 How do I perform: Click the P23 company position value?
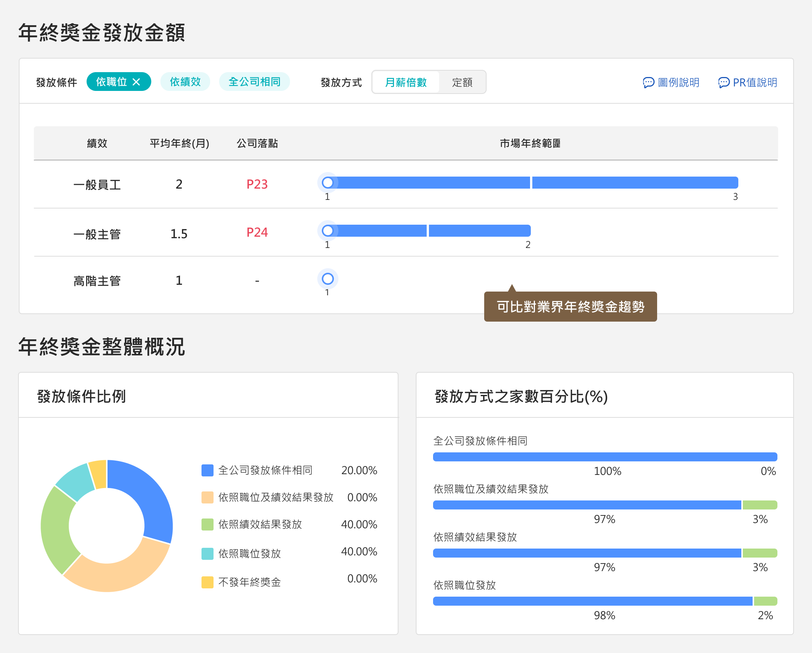click(x=257, y=184)
